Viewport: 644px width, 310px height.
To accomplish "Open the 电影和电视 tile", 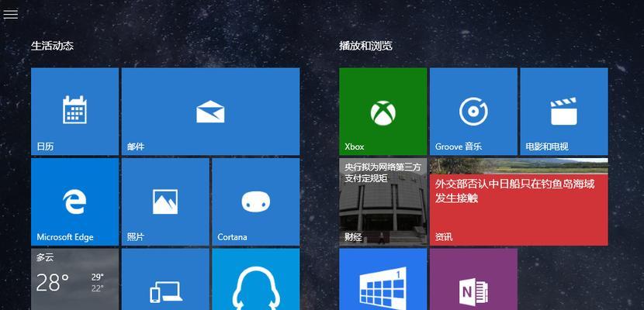I will pyautogui.click(x=564, y=112).
